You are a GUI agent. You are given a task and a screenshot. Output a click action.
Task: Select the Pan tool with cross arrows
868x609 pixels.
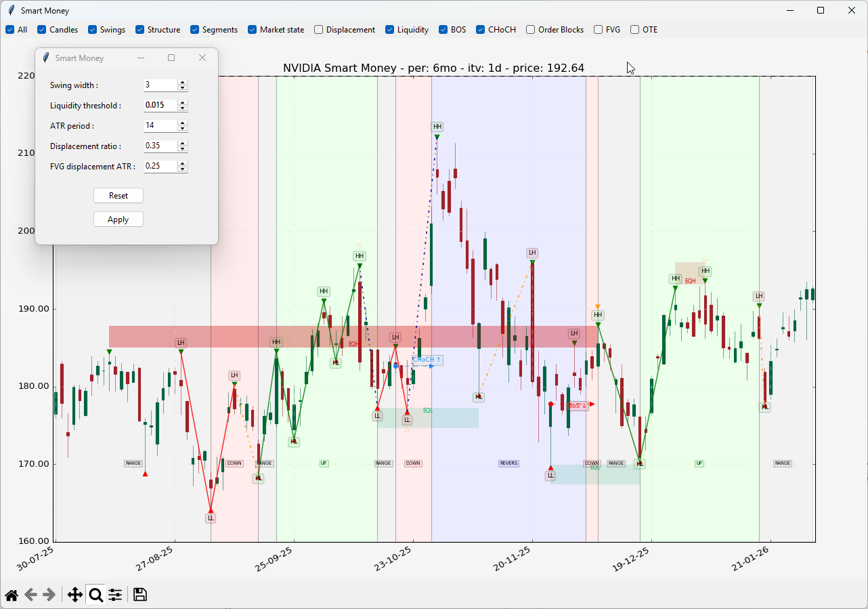(74, 595)
